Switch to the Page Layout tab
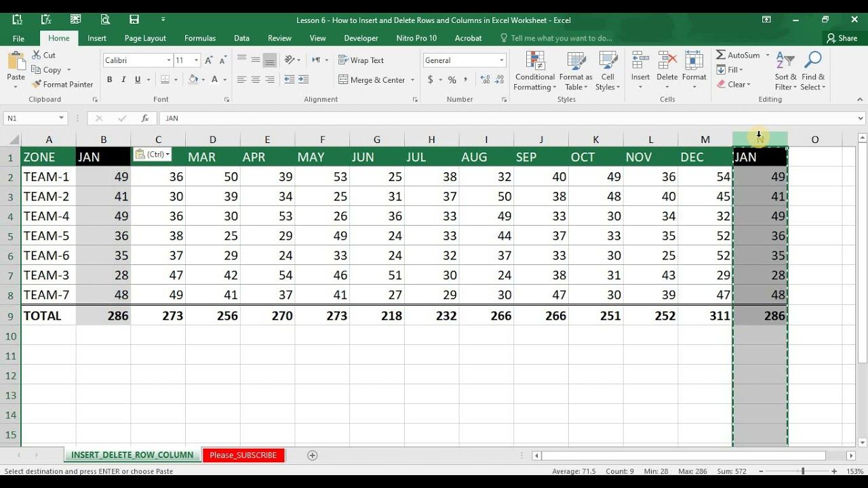Image resolution: width=868 pixels, height=488 pixels. (145, 38)
